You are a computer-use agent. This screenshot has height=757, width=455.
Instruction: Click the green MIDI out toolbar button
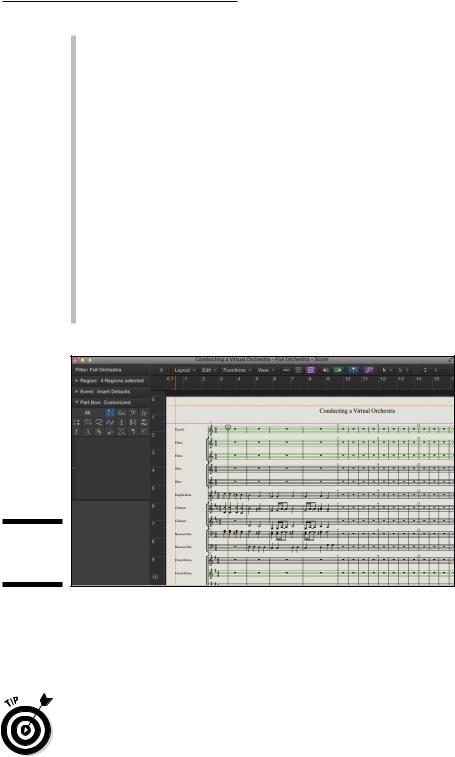pyautogui.click(x=338, y=370)
